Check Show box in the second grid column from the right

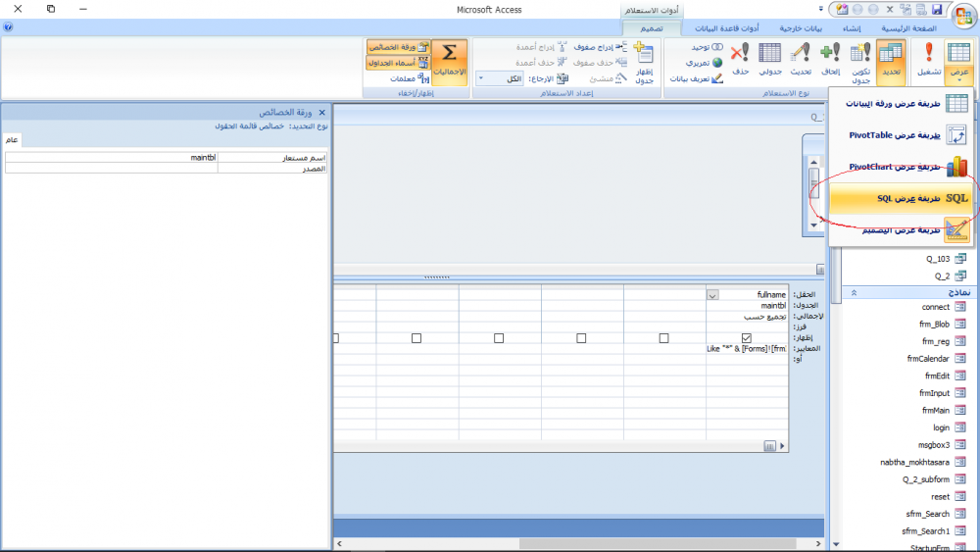[663, 338]
